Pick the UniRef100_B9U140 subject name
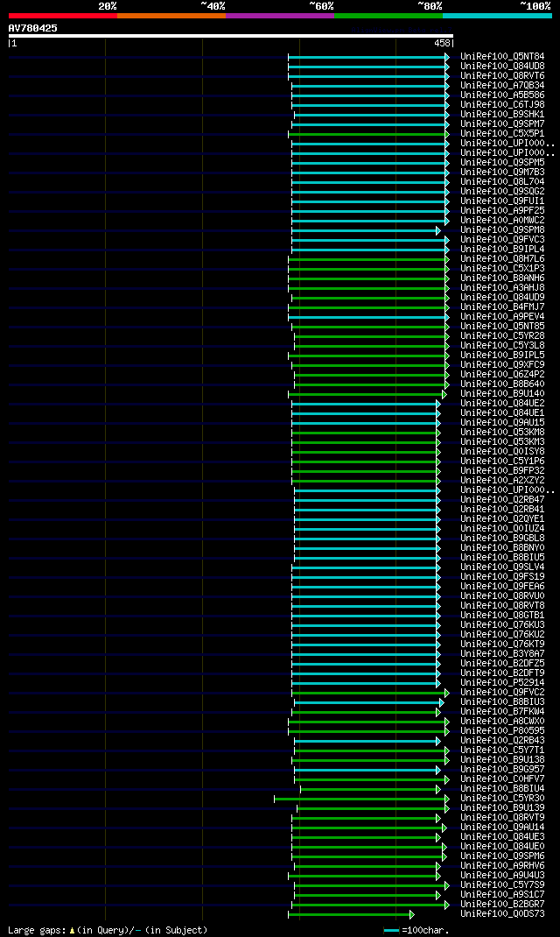 pos(502,394)
